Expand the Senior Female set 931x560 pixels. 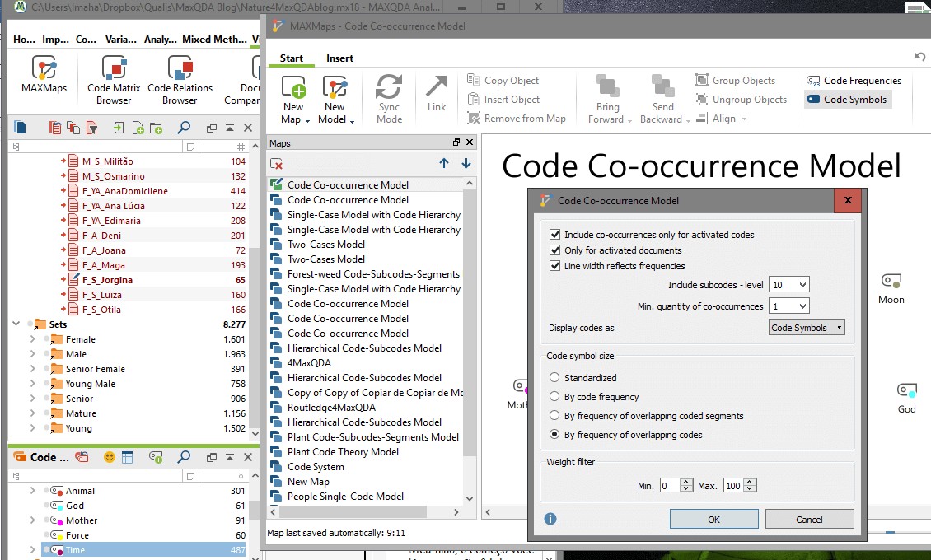33,368
